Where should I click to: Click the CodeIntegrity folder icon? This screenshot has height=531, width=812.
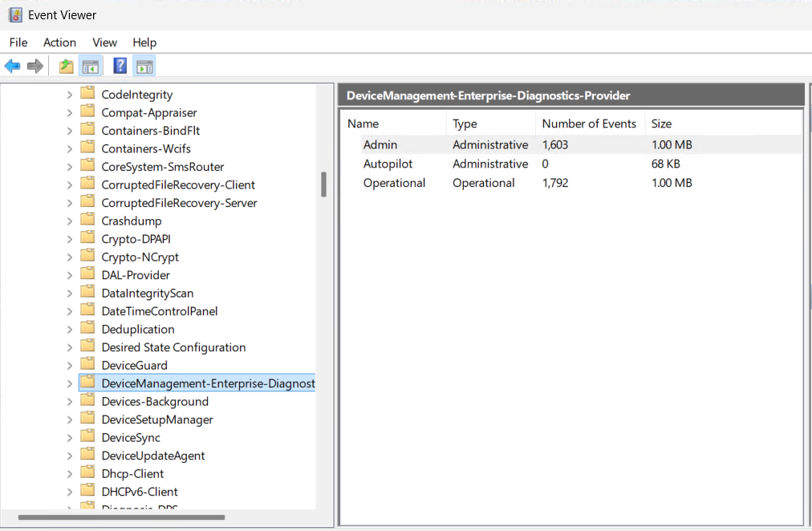click(x=88, y=93)
